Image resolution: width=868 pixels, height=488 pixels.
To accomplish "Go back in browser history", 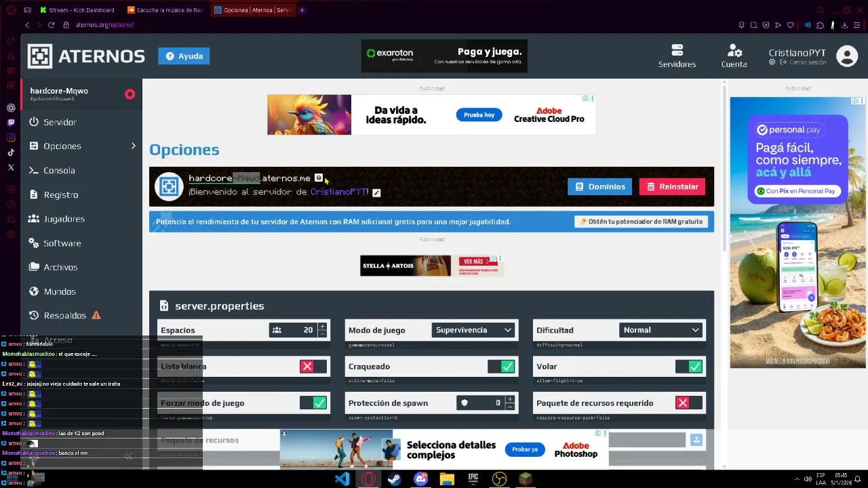I will [27, 25].
